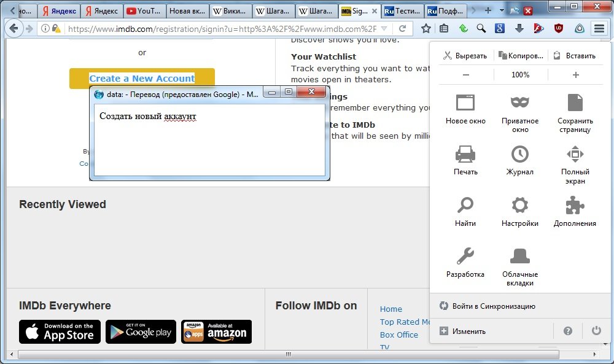Switch to the YouTube tab
This screenshot has width=614, height=364.
[144, 11]
